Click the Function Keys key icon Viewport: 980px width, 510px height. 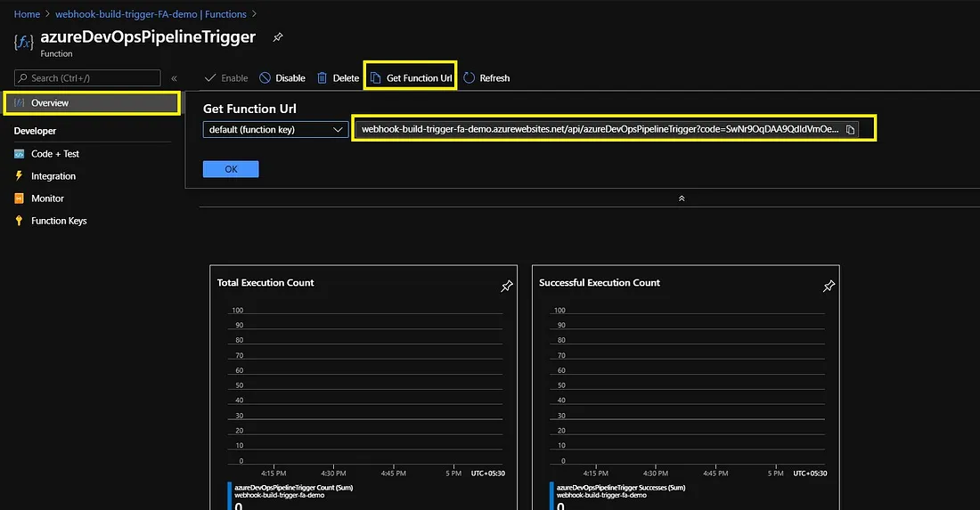pos(19,221)
